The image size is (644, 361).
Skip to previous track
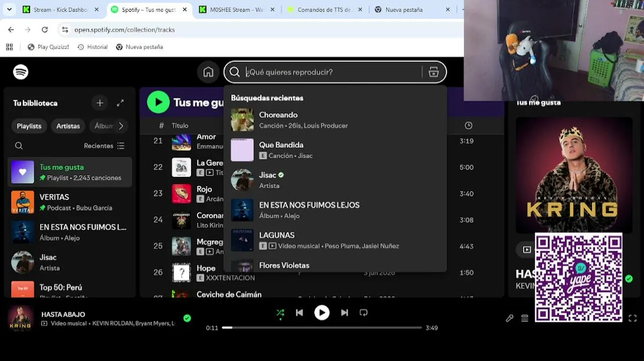(x=299, y=313)
